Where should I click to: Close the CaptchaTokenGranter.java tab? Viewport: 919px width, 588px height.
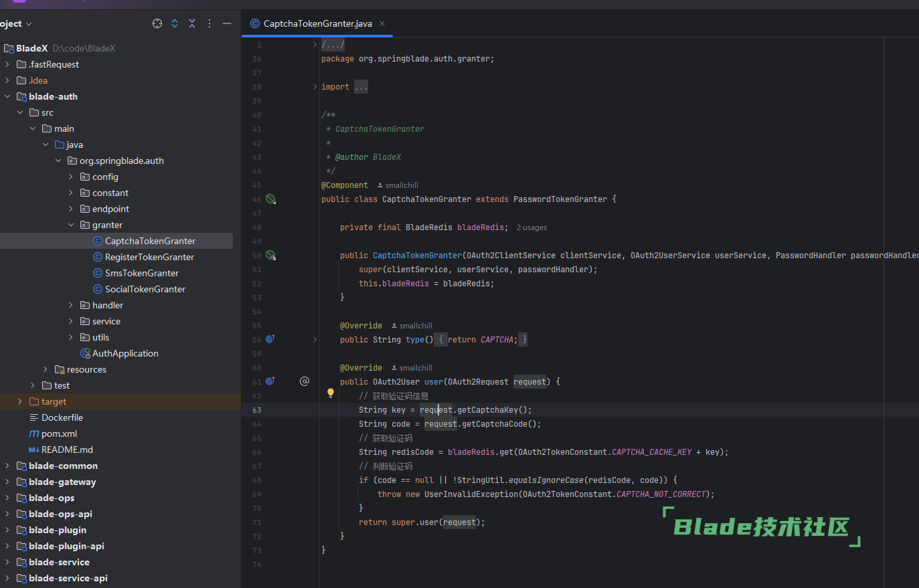click(382, 23)
